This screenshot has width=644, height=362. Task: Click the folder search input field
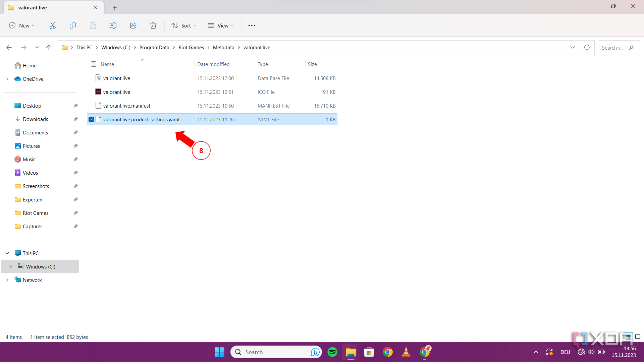pos(619,48)
